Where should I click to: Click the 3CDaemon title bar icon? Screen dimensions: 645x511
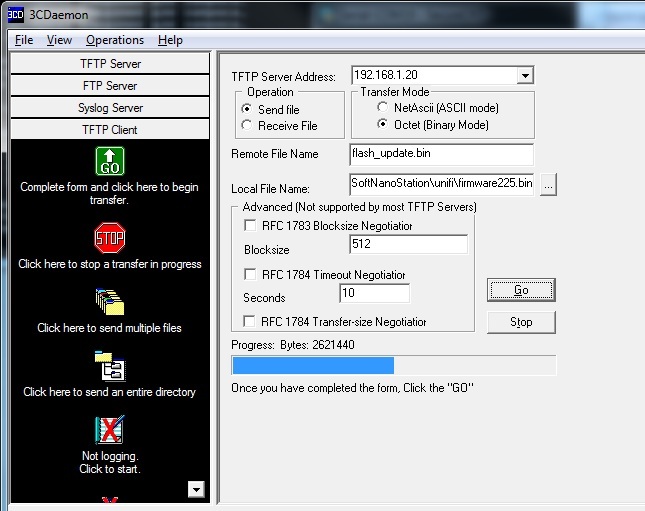[16, 14]
